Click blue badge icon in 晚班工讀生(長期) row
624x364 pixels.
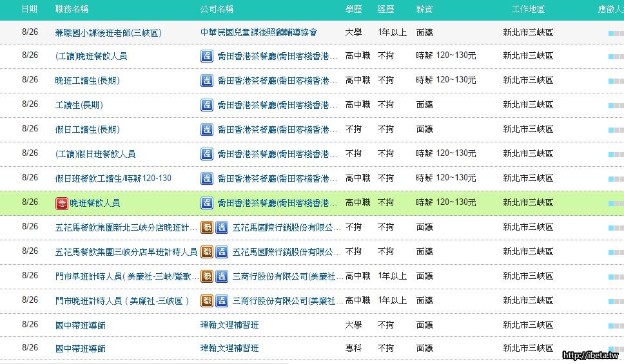(207, 81)
